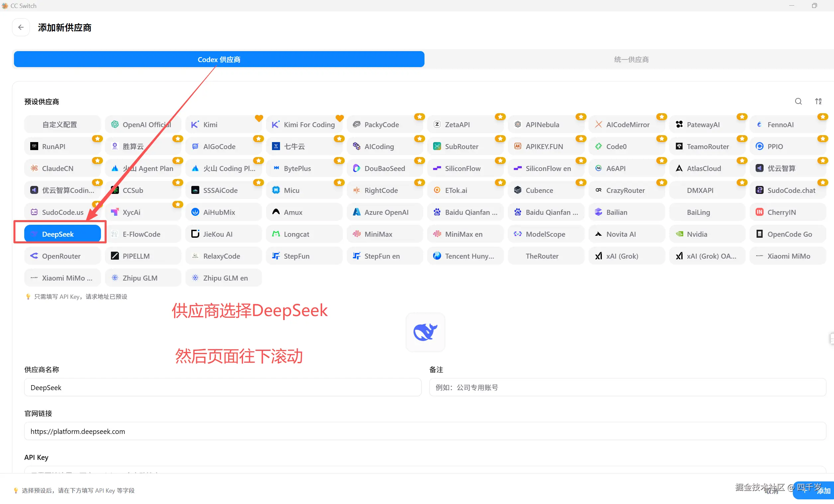Select TheRouter provider

(546, 256)
